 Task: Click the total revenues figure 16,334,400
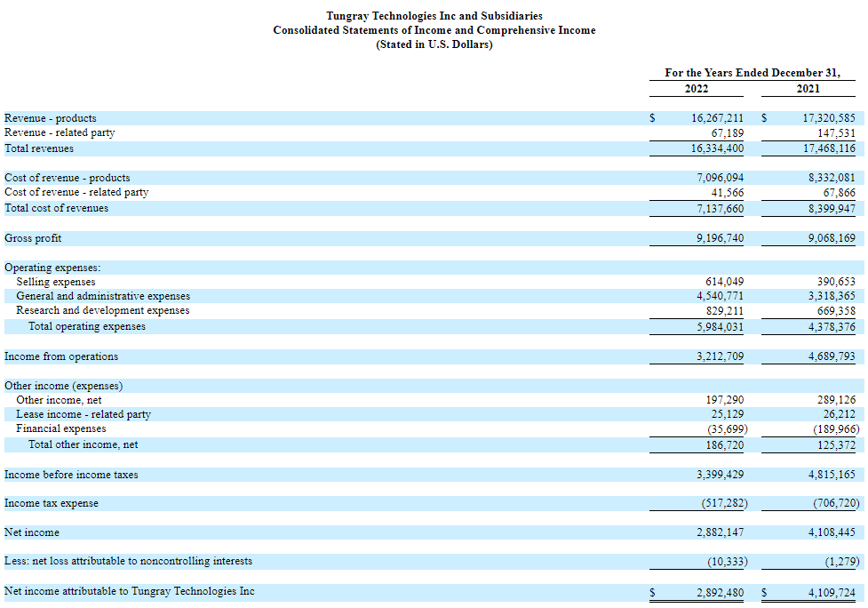tap(718, 148)
